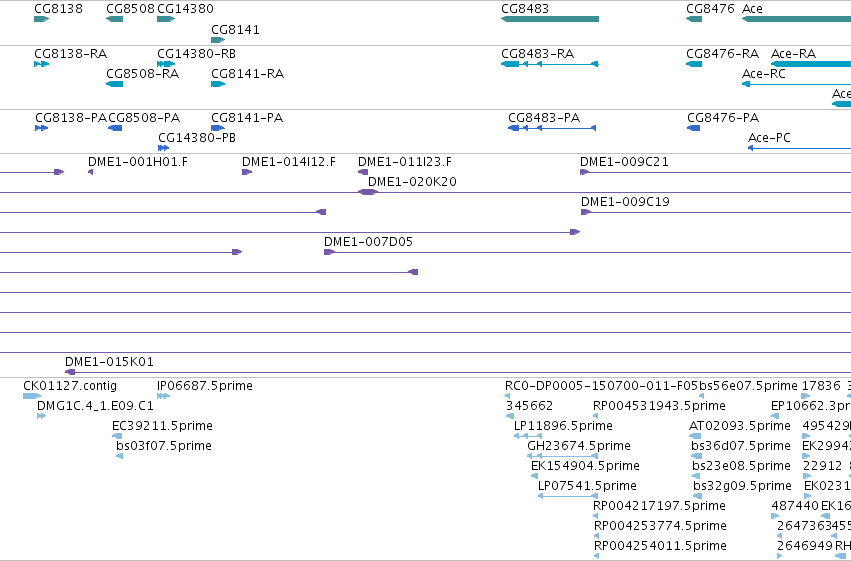Open transcript CG8483-RA label
This screenshot has width=851, height=561.
pyautogui.click(x=537, y=54)
